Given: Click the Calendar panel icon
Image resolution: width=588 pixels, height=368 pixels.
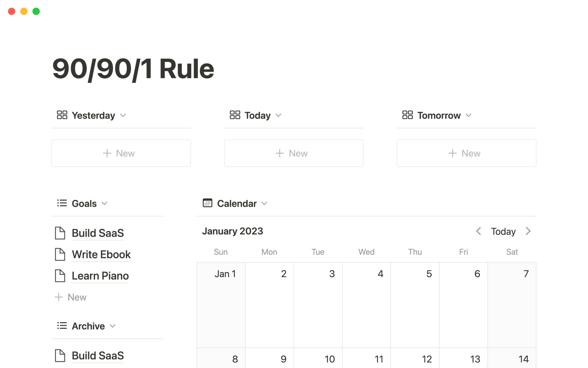Looking at the screenshot, I should tap(207, 203).
